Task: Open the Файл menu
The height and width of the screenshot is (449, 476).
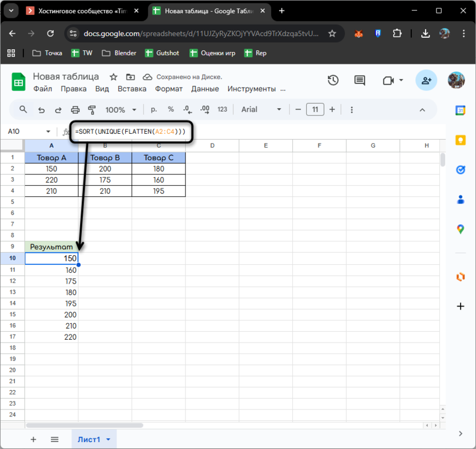Action: pyautogui.click(x=42, y=89)
